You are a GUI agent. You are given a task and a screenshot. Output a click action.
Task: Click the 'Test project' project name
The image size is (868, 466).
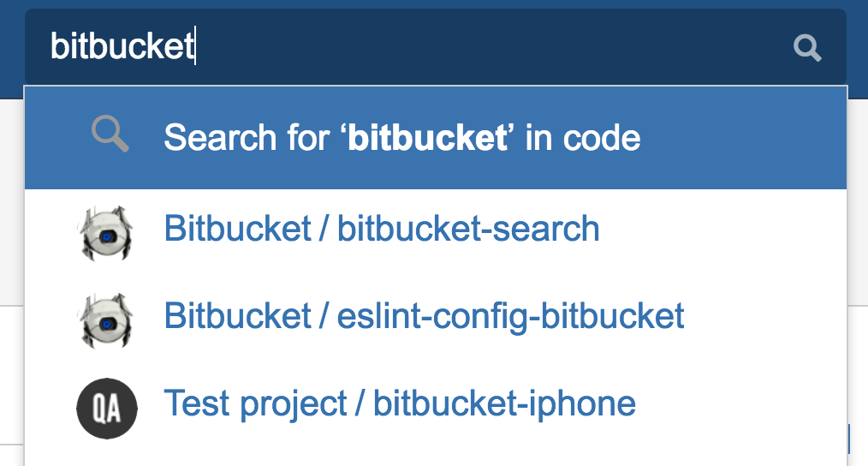[x=255, y=403]
